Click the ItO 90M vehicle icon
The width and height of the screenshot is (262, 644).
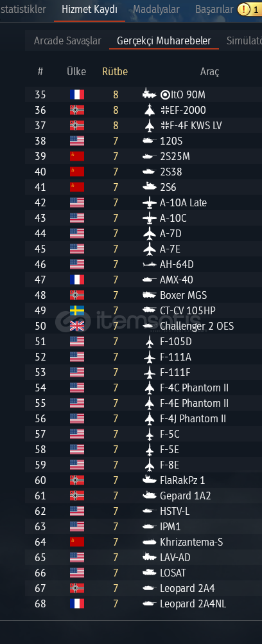pos(149,94)
